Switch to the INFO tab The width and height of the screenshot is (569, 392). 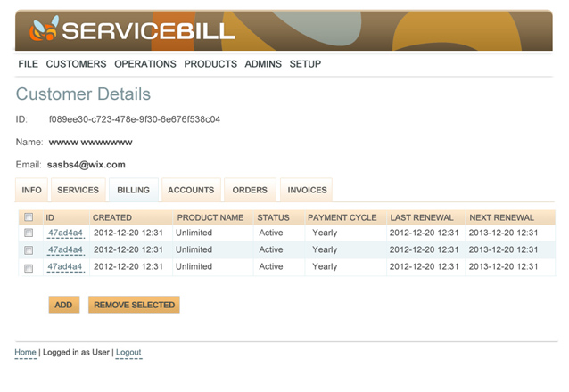point(31,190)
